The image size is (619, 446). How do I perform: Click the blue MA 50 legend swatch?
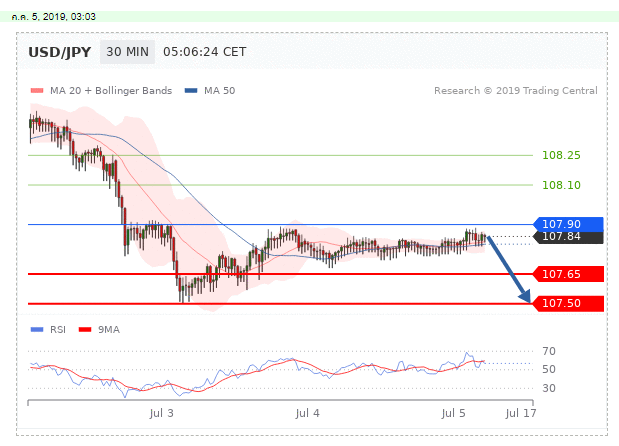point(191,90)
